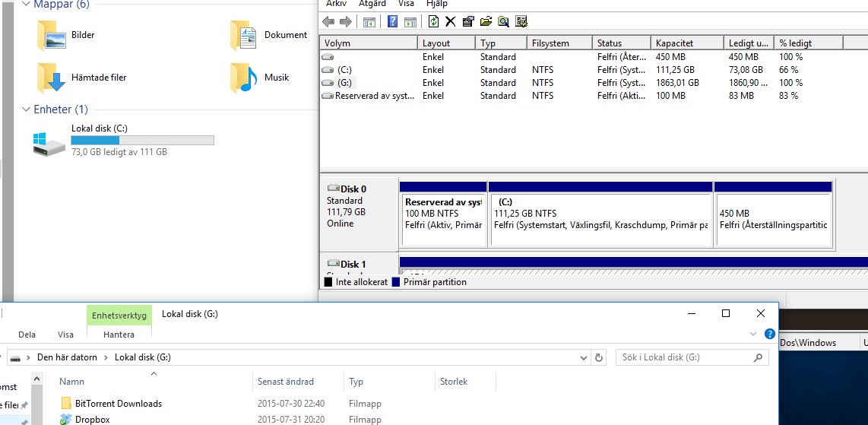Open the Hjälp menu

[x=437, y=4]
